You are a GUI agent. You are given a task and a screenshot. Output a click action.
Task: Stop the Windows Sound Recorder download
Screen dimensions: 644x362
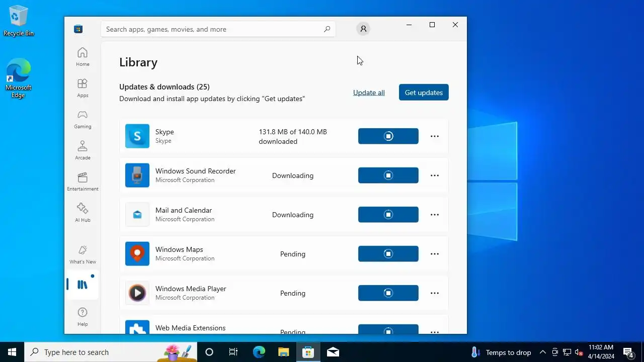(x=388, y=175)
